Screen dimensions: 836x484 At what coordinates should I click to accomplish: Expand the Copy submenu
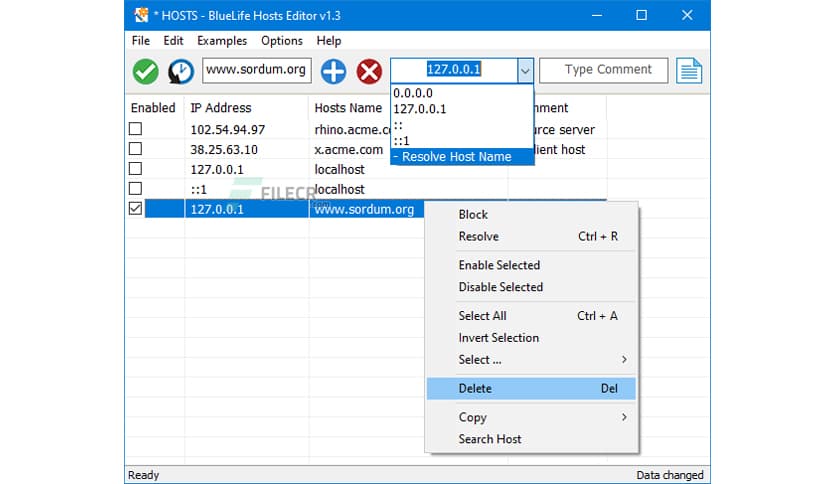531,417
